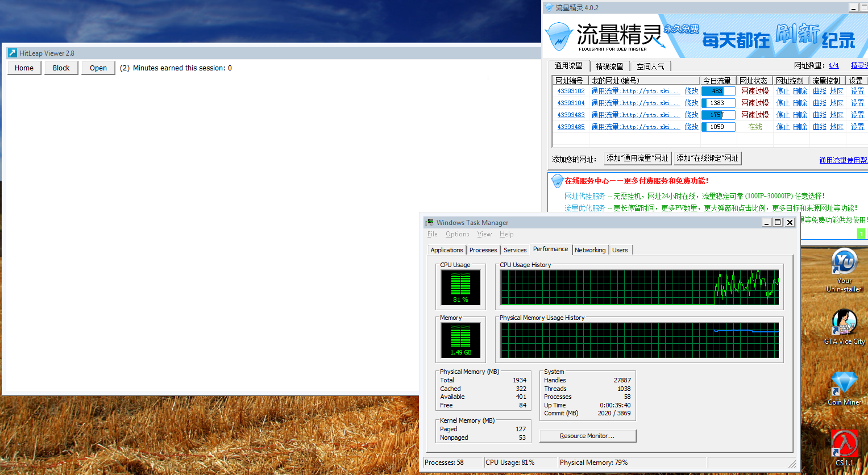Switch to the Applications tab
This screenshot has width=868, height=475.
point(447,250)
